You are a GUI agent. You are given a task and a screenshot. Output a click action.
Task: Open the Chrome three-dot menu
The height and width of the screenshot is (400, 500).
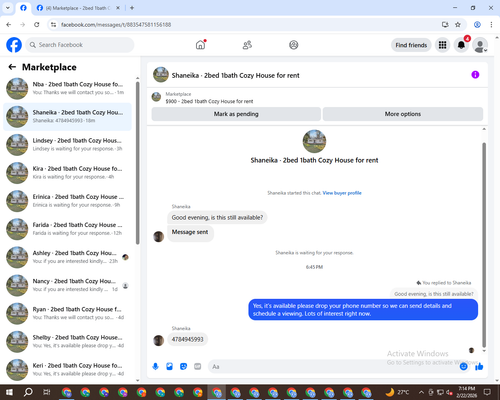[491, 25]
